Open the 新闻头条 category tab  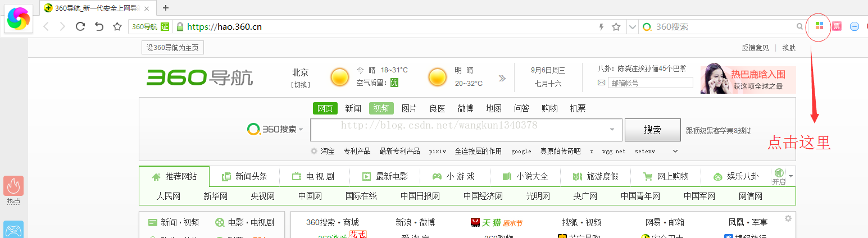click(244, 176)
